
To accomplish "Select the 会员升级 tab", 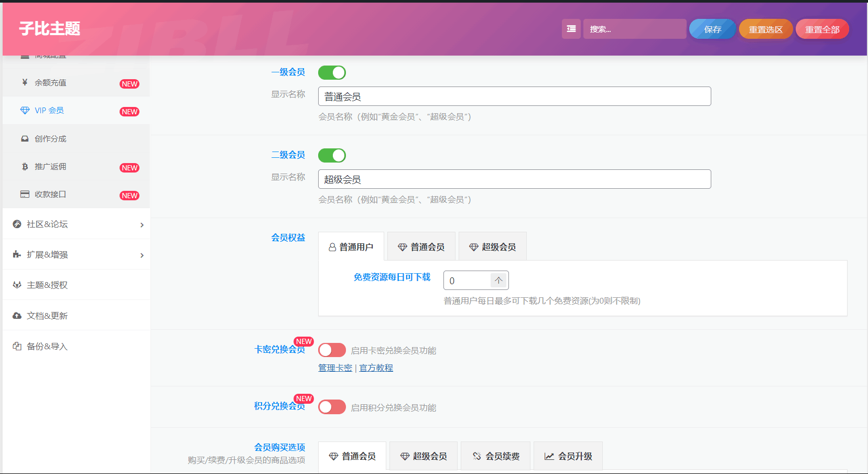I will [568, 456].
